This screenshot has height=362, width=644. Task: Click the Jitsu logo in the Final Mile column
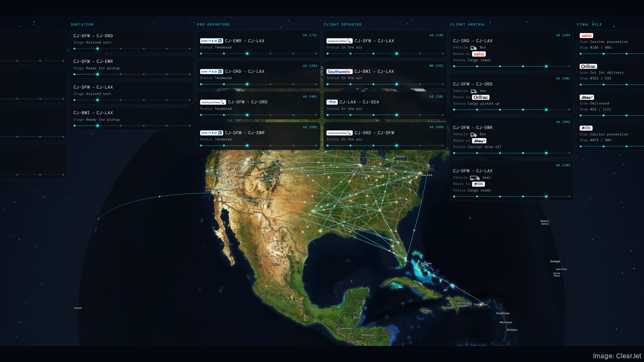tap(587, 97)
